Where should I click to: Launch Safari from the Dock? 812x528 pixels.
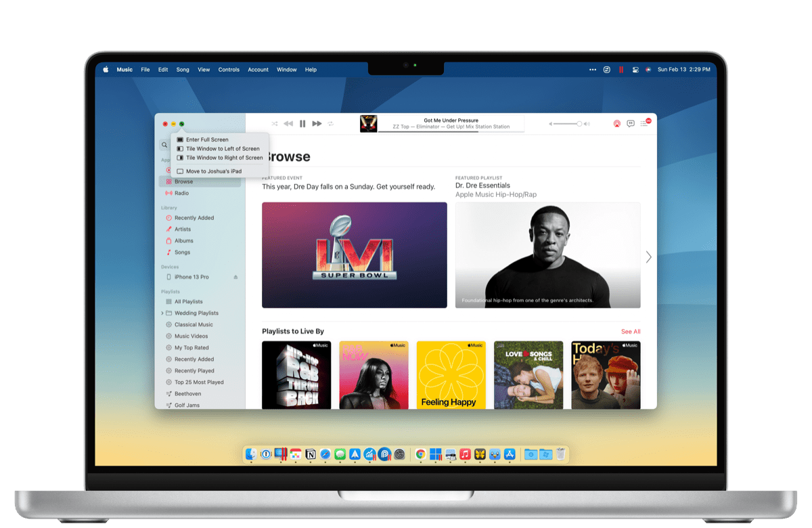[x=325, y=454]
